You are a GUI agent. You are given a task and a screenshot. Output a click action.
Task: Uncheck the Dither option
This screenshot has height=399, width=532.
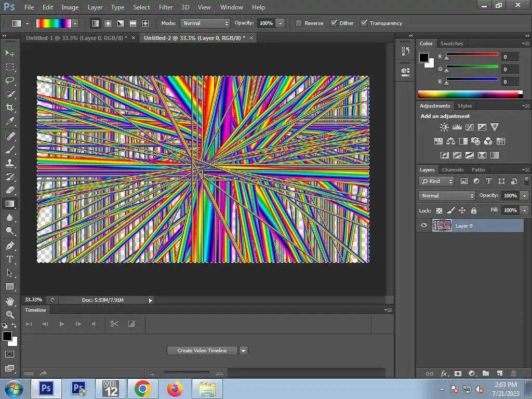(x=334, y=23)
